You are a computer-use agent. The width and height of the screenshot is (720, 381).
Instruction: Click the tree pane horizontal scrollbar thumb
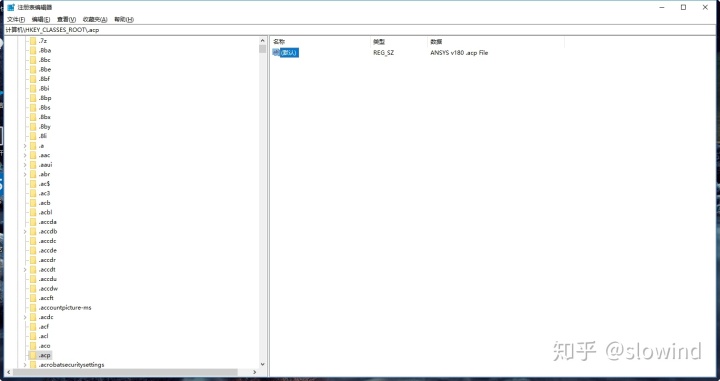pos(126,372)
